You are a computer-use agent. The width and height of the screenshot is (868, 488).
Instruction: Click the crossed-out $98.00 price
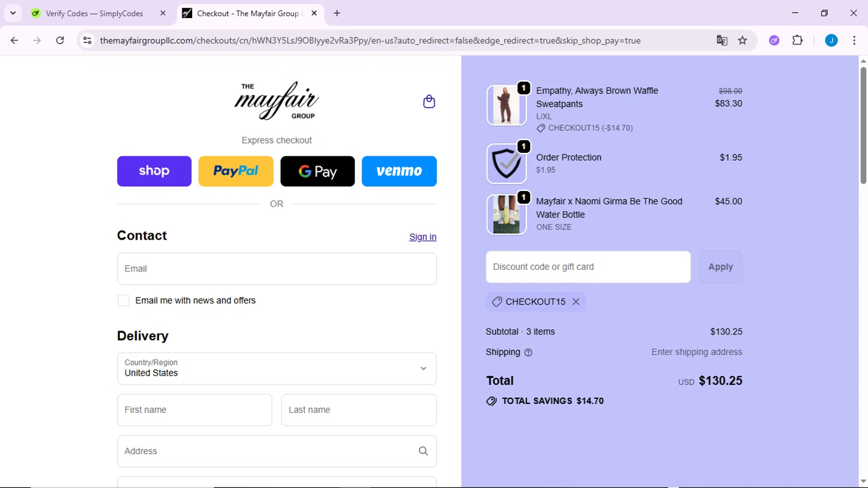pos(730,91)
